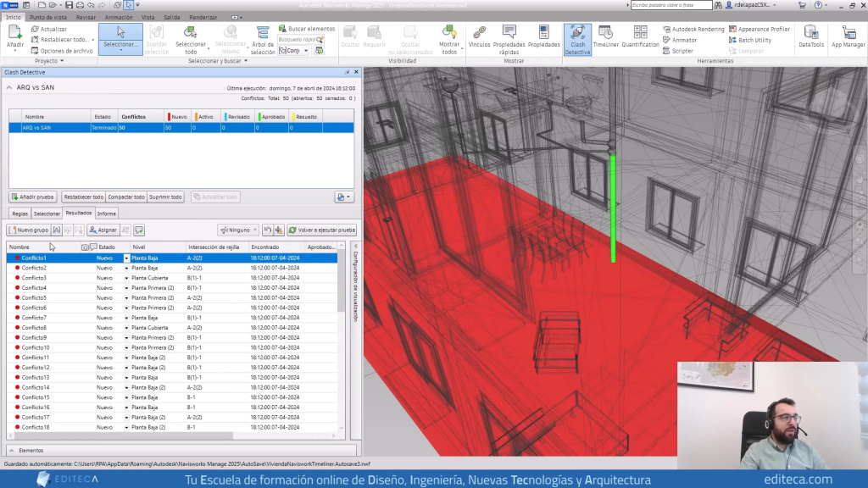868x488 pixels.
Task: Open the Seleccionar tab in Clash Detective
Action: 47,213
